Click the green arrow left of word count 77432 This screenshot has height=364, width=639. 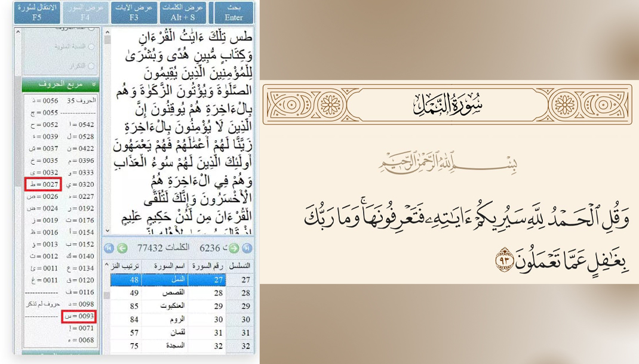[x=122, y=248]
